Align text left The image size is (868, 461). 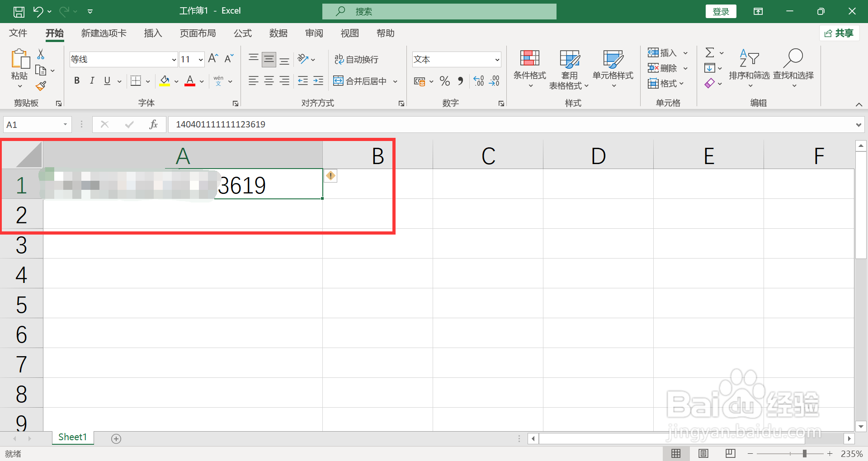[x=254, y=81]
